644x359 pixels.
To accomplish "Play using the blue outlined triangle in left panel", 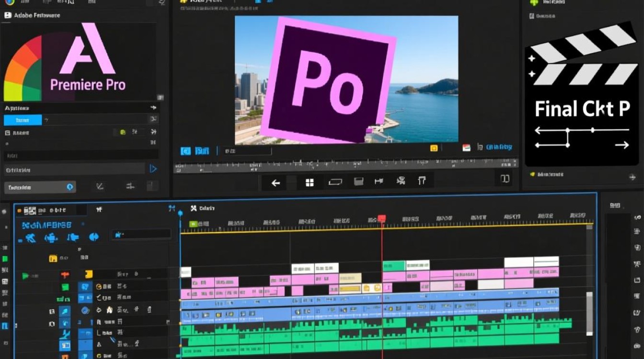I will pos(153,168).
